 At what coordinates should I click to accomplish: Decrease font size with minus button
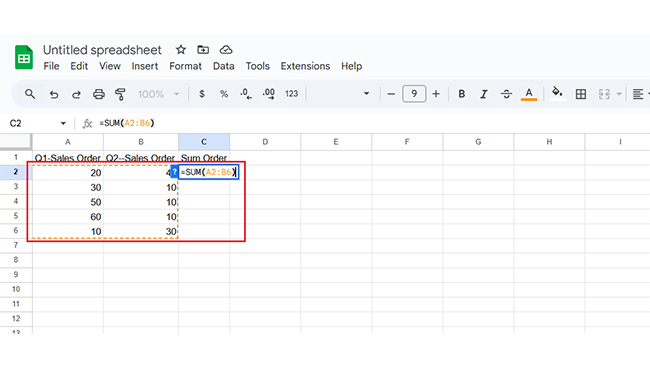[x=391, y=94]
